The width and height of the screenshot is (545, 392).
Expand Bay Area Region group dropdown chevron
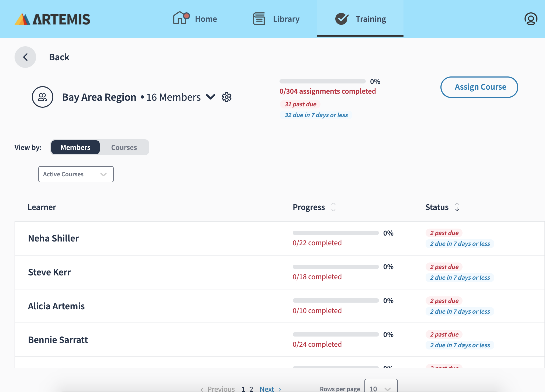point(211,97)
